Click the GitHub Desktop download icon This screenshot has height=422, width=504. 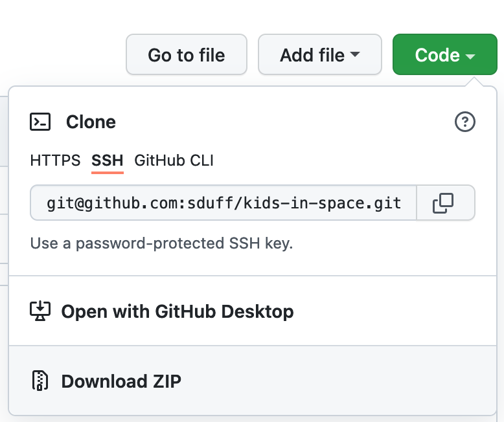(x=40, y=311)
